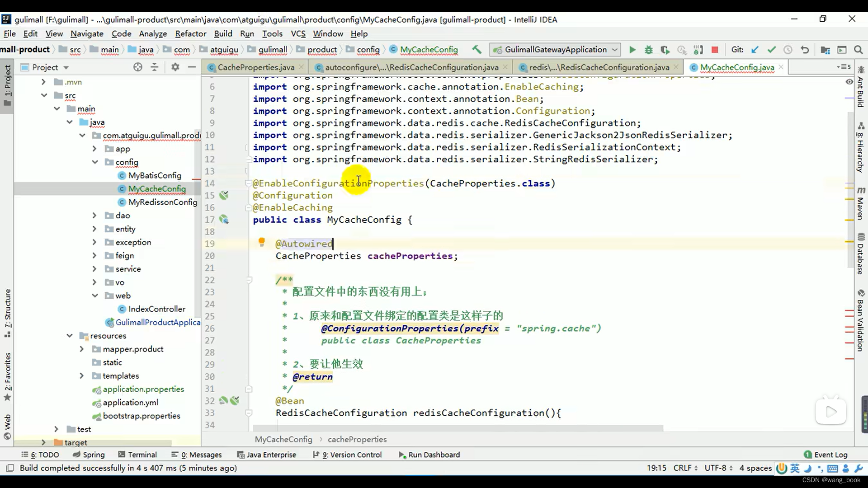Open the 6: TODO tool window
Image resolution: width=868 pixels, height=488 pixels.
pyautogui.click(x=40, y=455)
